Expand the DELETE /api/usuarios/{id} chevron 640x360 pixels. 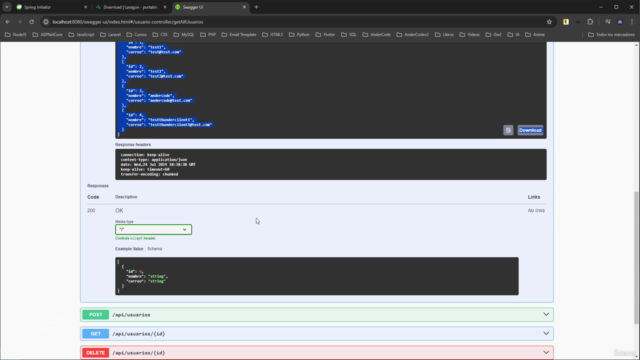pyautogui.click(x=546, y=352)
